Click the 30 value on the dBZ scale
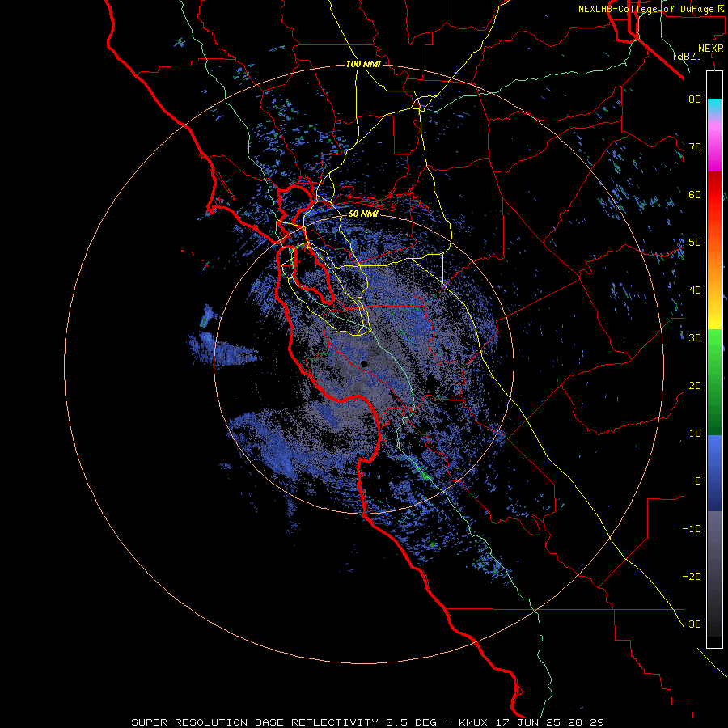Viewport: 728px width, 728px height. pyautogui.click(x=695, y=337)
